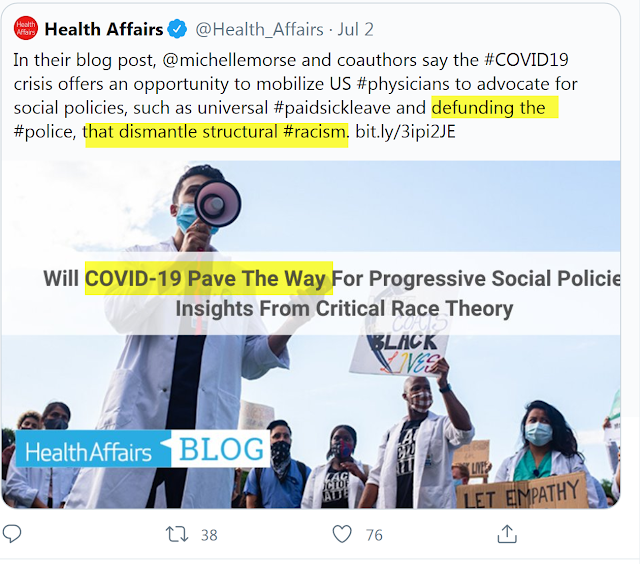Viewport: 640px width, 564px height.
Task: Follow the #police hashtag
Action: 44,132
